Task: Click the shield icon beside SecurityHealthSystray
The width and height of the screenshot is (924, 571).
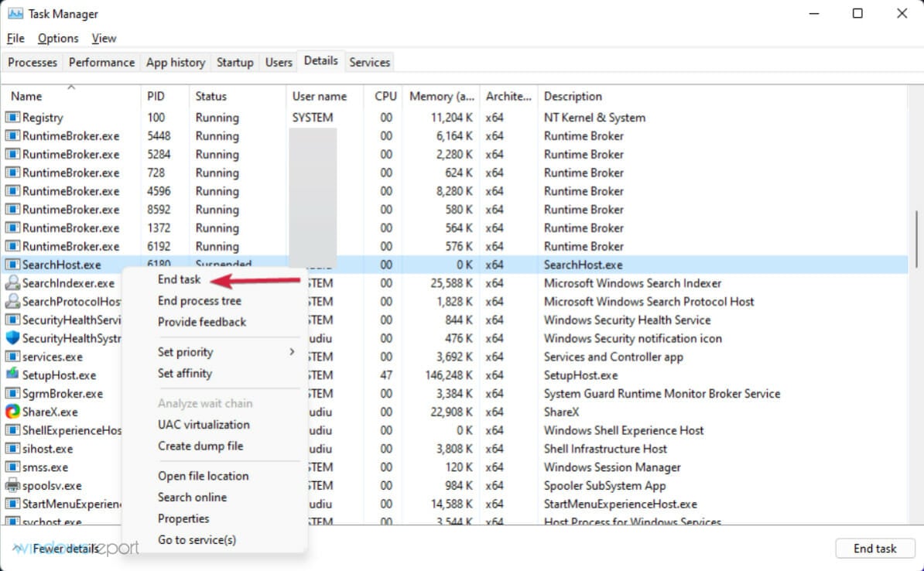Action: (11, 338)
